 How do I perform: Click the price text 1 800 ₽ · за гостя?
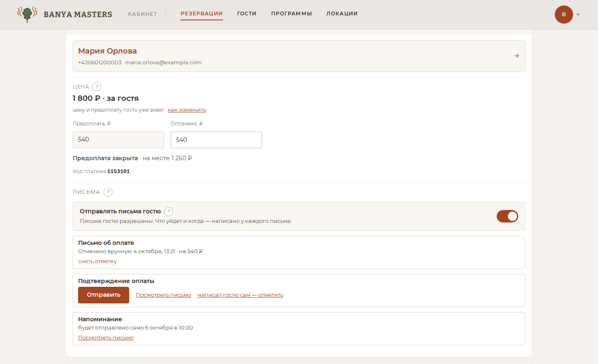(105, 98)
